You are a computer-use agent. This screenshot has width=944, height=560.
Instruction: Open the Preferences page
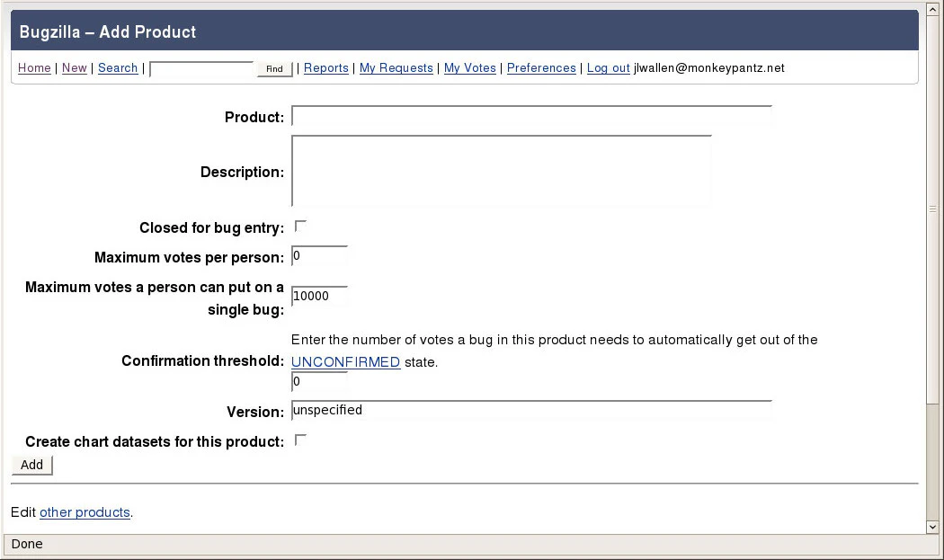541,67
